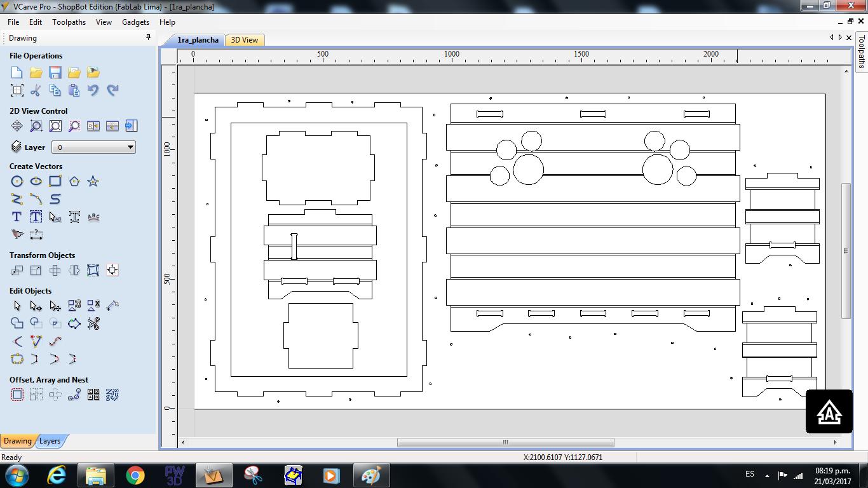The height and width of the screenshot is (488, 868).
Task: Select the Zoom to Box magnifier tool
Action: [36, 126]
